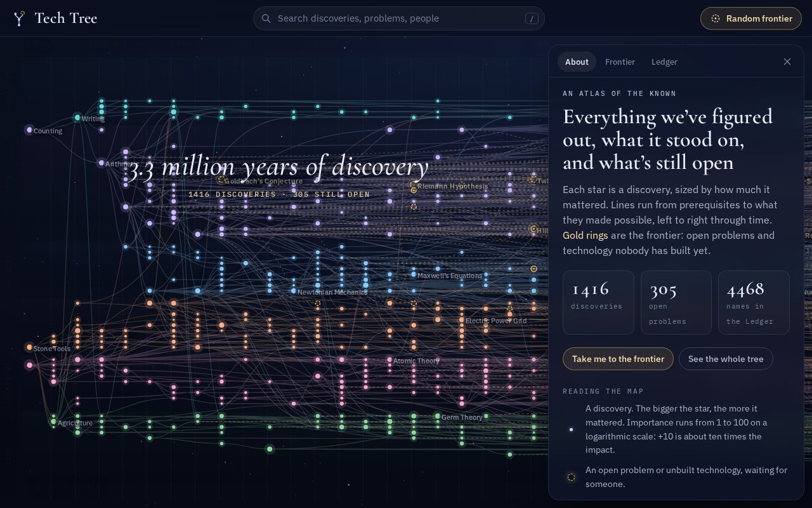Click the Maxwell's Equations label
Screen dimensions: 812x508
point(450,276)
